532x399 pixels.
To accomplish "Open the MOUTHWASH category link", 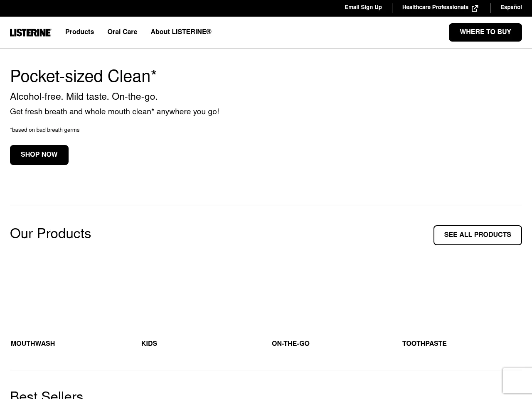I will 33,344.
